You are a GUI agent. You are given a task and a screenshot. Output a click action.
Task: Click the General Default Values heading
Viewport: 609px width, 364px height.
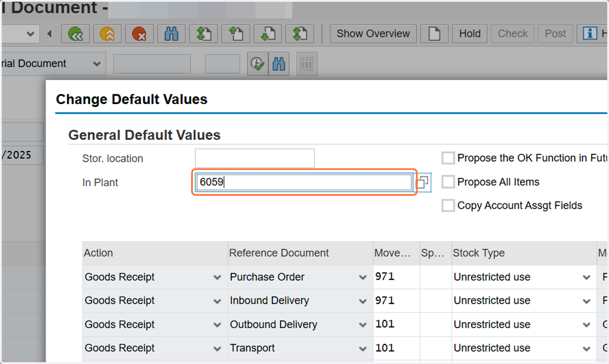coord(144,135)
